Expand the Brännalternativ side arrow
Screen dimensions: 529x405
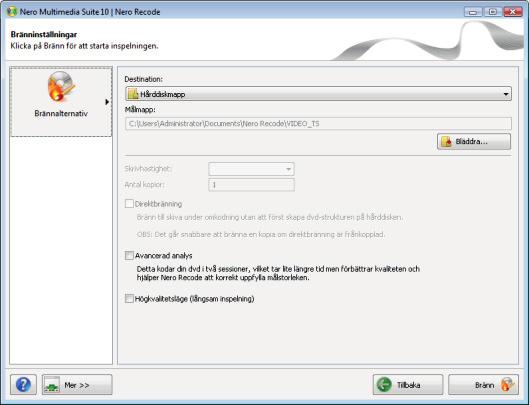(107, 102)
